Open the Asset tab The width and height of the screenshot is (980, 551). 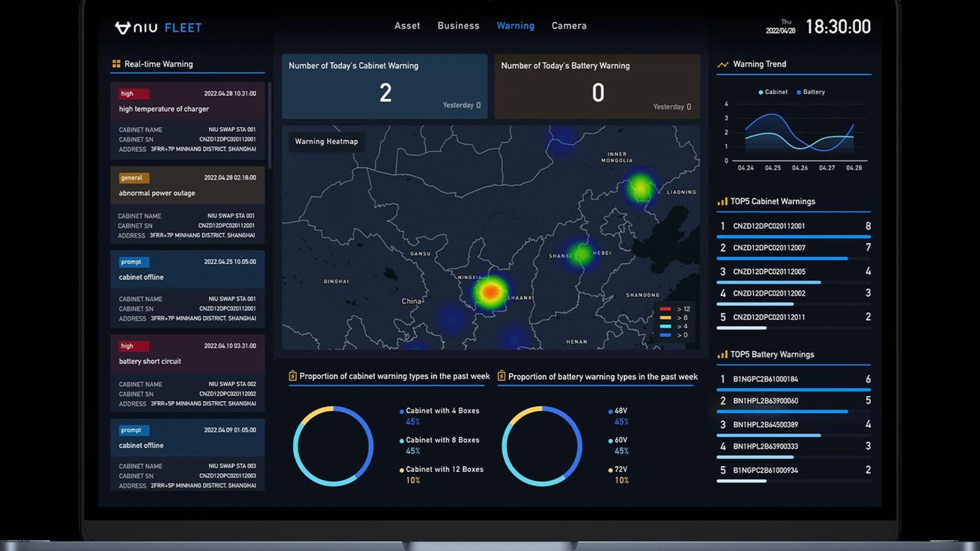point(407,26)
